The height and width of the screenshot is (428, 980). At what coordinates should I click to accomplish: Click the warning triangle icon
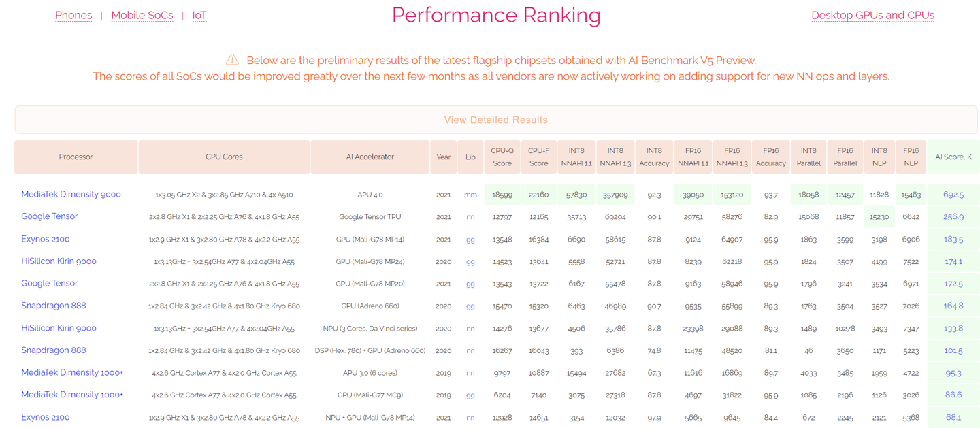point(232,60)
